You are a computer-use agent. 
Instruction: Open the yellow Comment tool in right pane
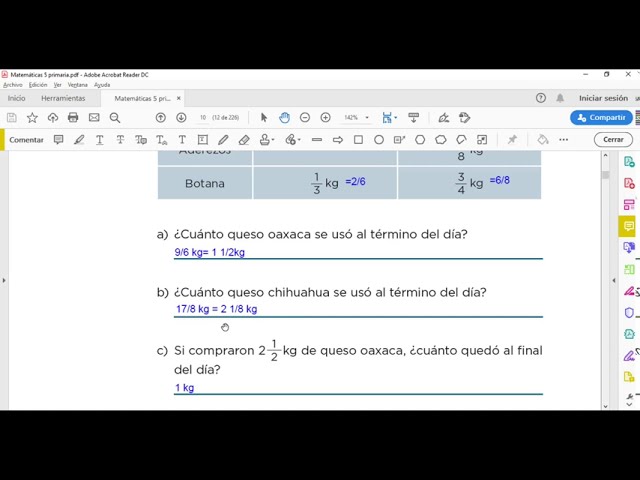(x=629, y=226)
